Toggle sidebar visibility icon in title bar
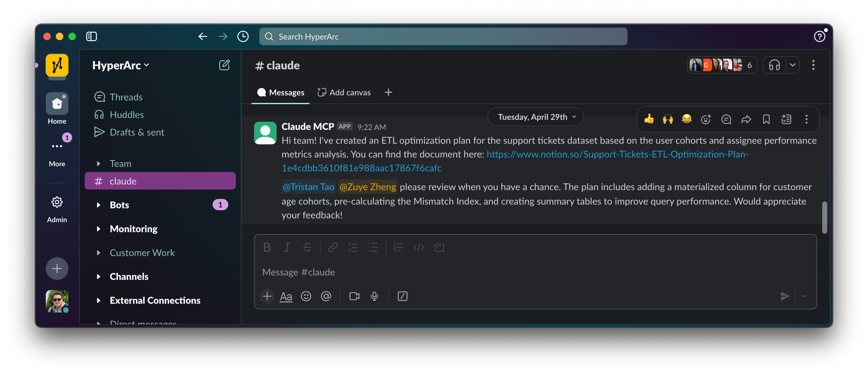868x374 pixels. pos(91,36)
